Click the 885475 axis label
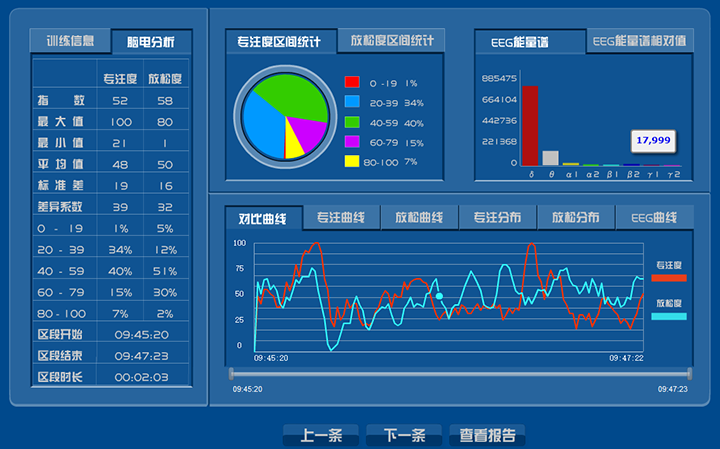This screenshot has height=449, width=720. pos(499,79)
